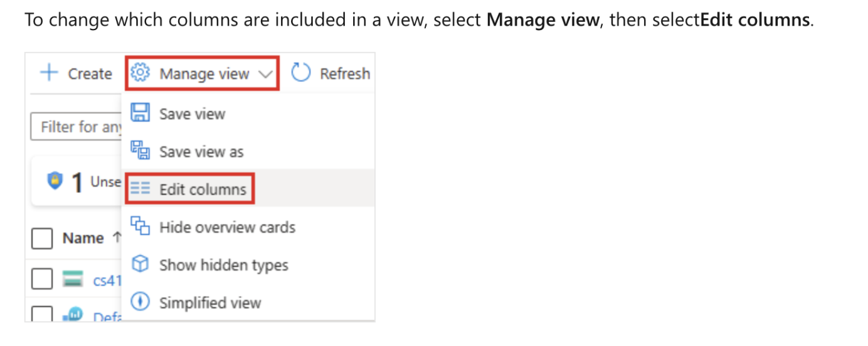Open the cs41 resource link
This screenshot has width=868, height=346.
(107, 280)
